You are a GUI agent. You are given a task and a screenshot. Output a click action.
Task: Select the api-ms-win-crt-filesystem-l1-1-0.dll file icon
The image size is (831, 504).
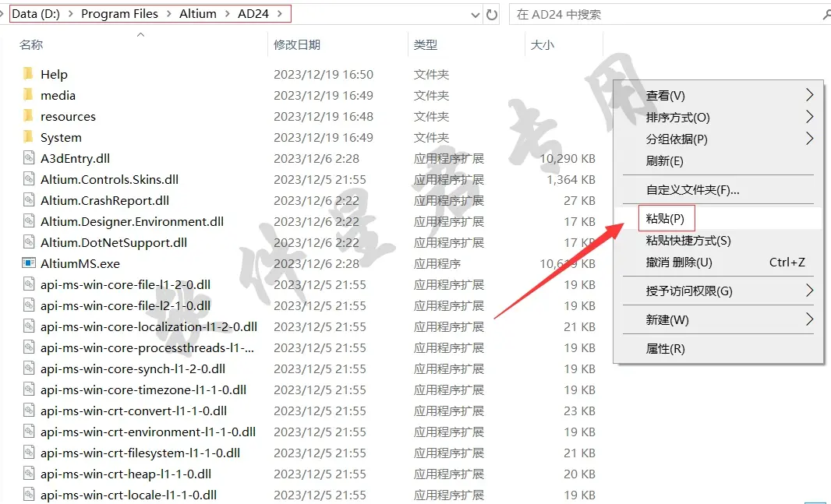pyautogui.click(x=29, y=453)
